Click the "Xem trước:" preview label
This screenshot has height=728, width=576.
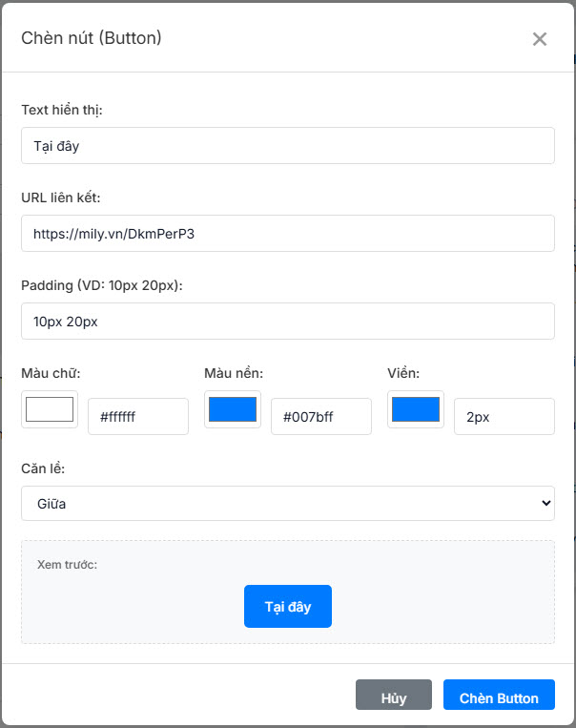point(68,564)
